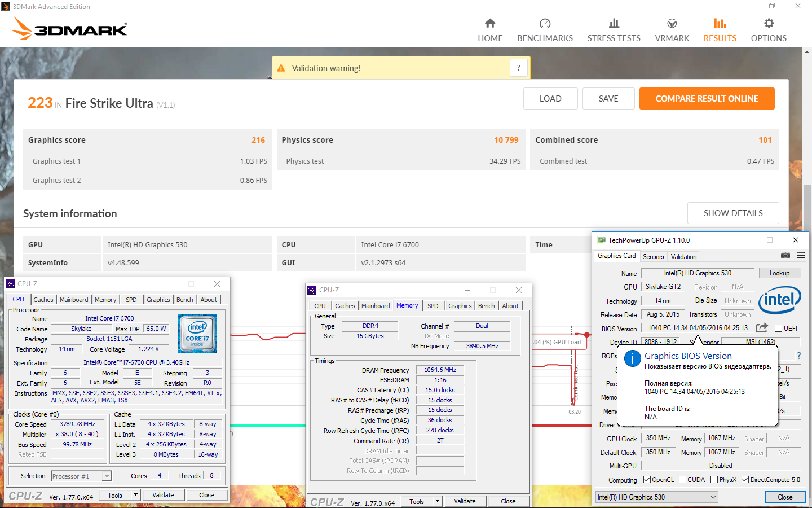Open the GPU-Z hamburger menu
This screenshot has height=508, width=812.
coord(801,256)
